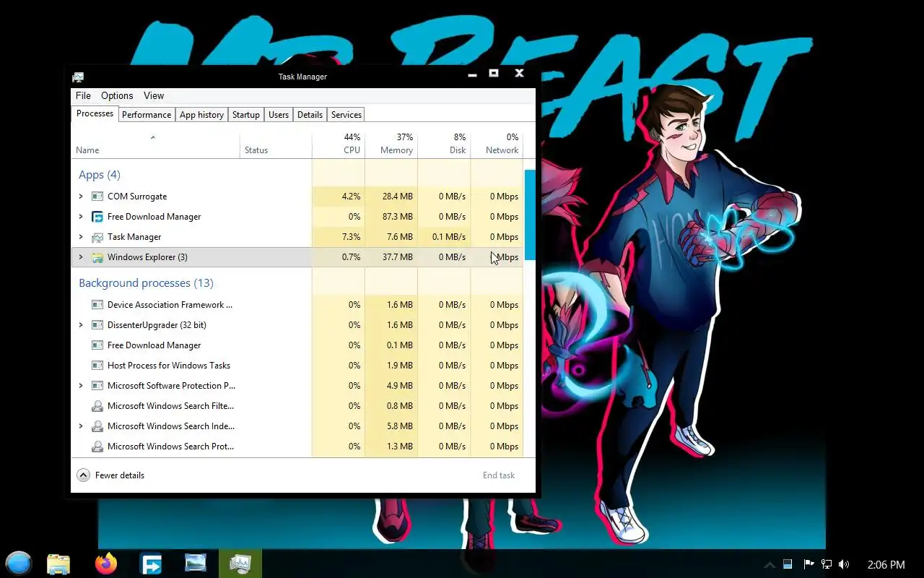Click the Host Process for Windows Tasks icon
Viewport: 924px width, 578px height.
(97, 366)
